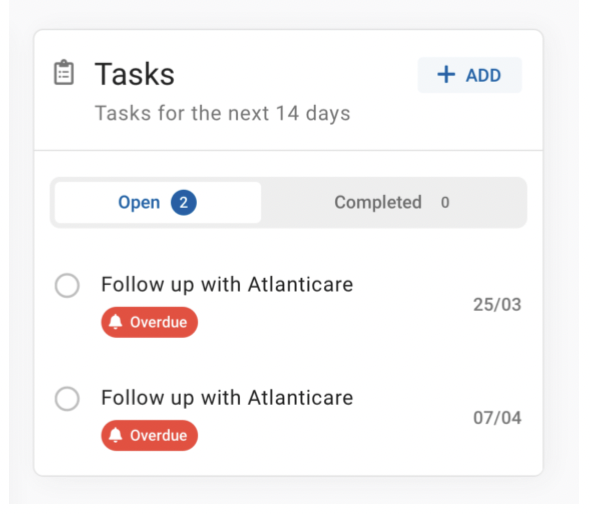Switch to the Open tab
590x514 pixels.
point(158,202)
